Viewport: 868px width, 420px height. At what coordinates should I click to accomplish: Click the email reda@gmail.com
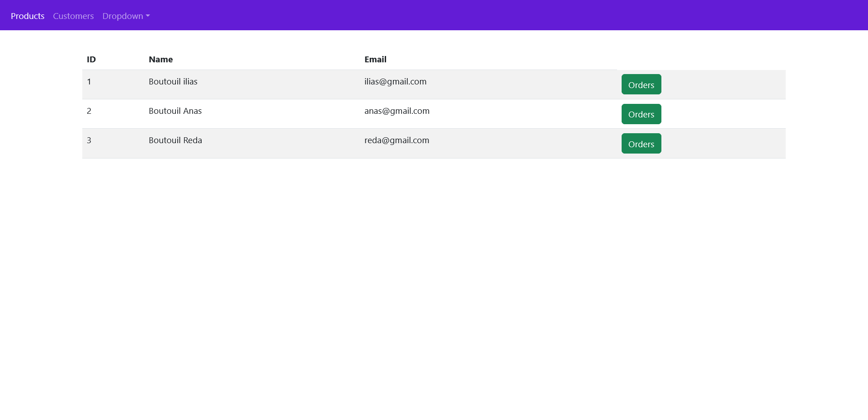click(x=396, y=140)
